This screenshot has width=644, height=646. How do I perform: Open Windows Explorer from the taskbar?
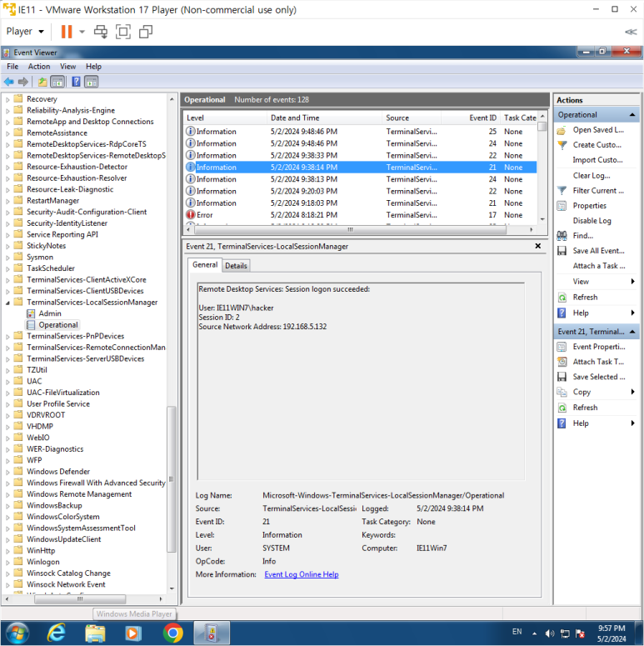point(95,633)
